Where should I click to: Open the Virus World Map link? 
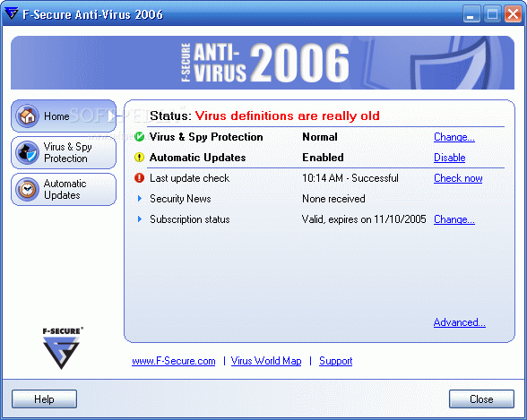[266, 361]
